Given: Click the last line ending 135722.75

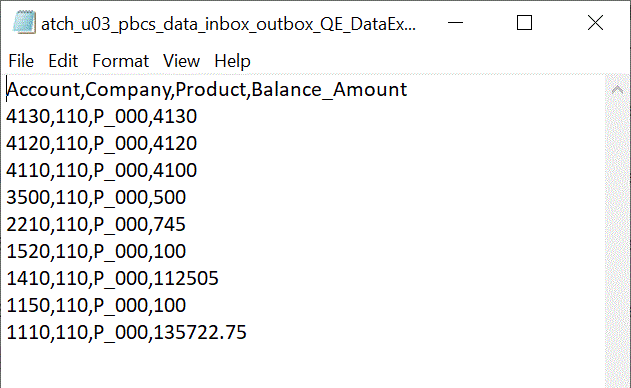Looking at the screenshot, I should point(126,332).
